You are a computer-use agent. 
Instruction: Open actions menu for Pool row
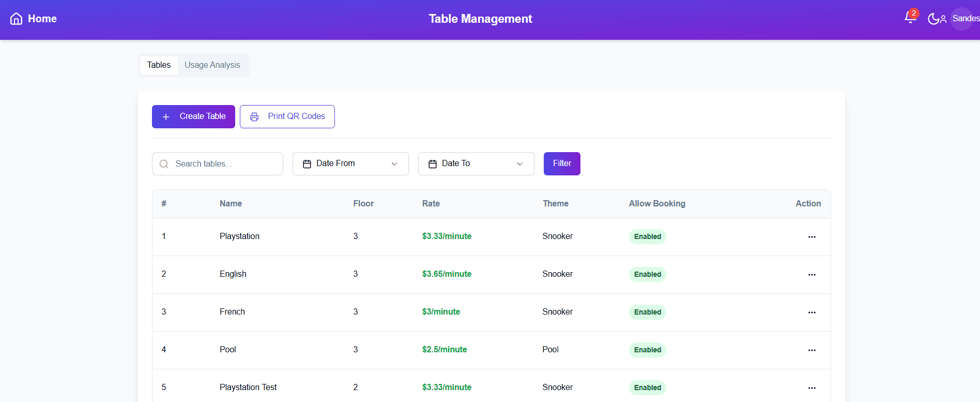click(x=812, y=350)
